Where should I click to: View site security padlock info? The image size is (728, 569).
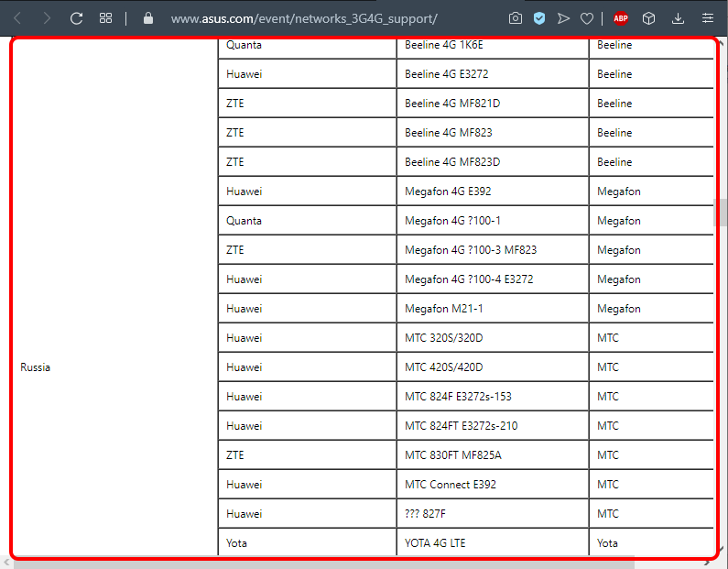tap(148, 18)
